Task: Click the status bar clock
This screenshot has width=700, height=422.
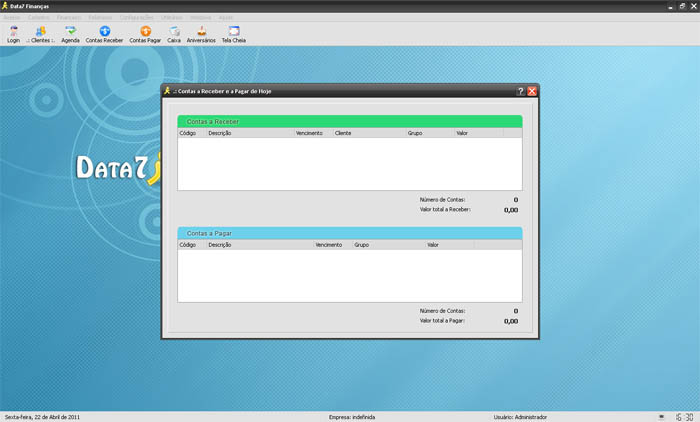Action: (684, 417)
